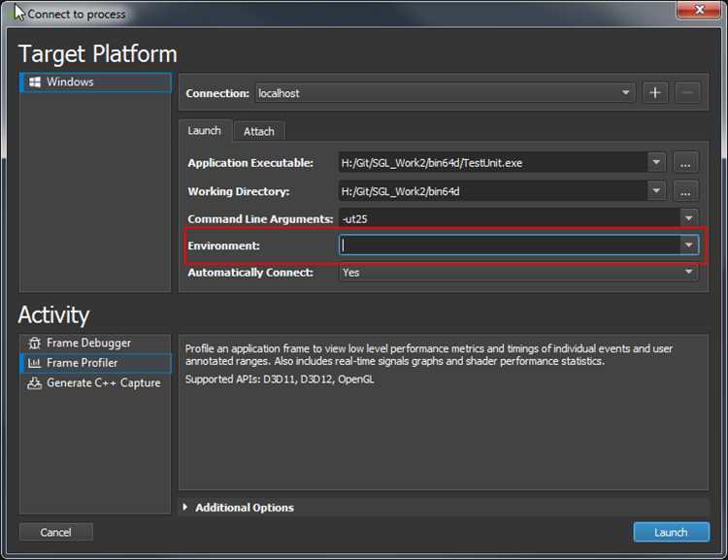Viewport: 728px width, 560px height.
Task: Click the Generate C++ Capture icon
Action: (34, 383)
